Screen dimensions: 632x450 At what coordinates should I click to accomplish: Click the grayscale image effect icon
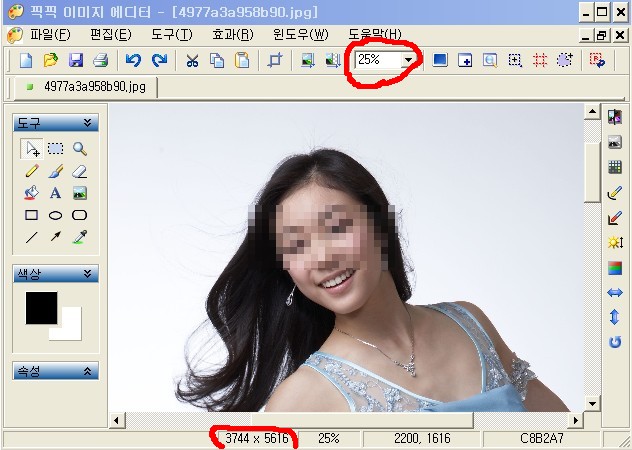615,142
